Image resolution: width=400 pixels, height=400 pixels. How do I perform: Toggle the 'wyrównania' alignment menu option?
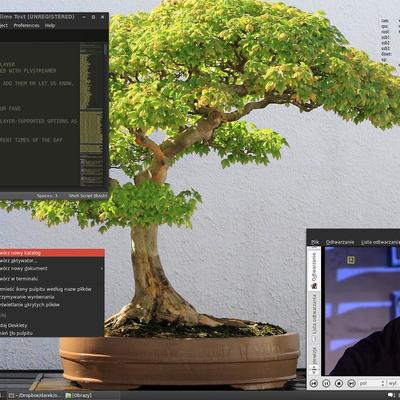coord(52,297)
